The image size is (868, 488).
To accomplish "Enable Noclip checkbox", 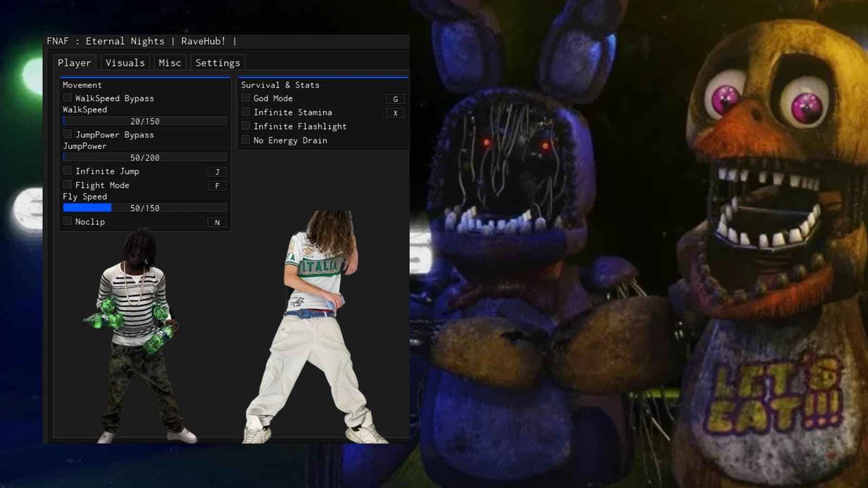I will point(67,221).
